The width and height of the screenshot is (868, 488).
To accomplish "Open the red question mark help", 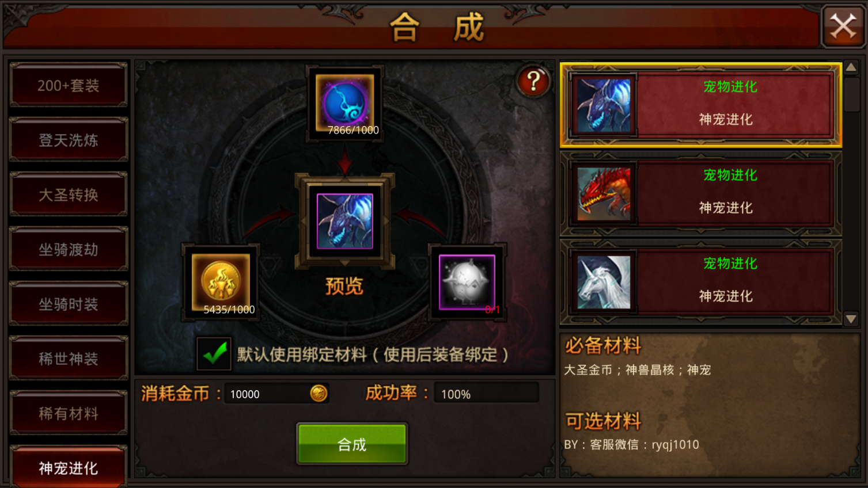I will (533, 81).
